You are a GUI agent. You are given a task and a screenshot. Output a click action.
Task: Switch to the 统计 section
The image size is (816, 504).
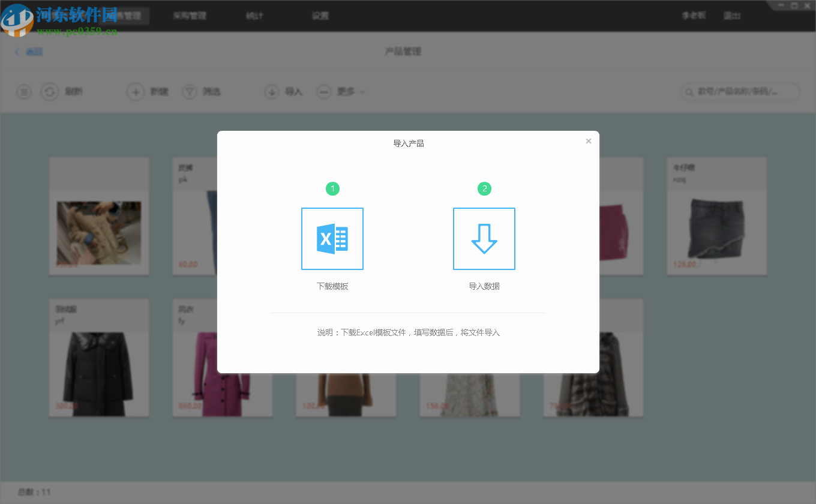(x=254, y=16)
